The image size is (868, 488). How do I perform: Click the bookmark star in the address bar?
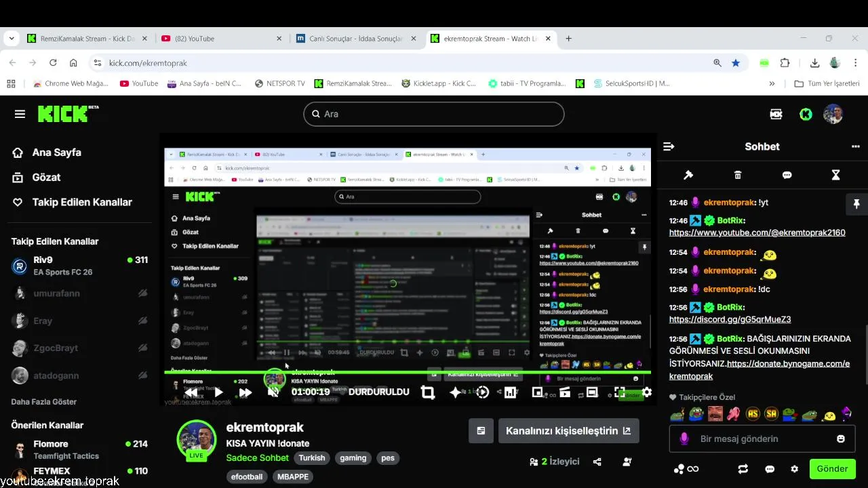(736, 63)
